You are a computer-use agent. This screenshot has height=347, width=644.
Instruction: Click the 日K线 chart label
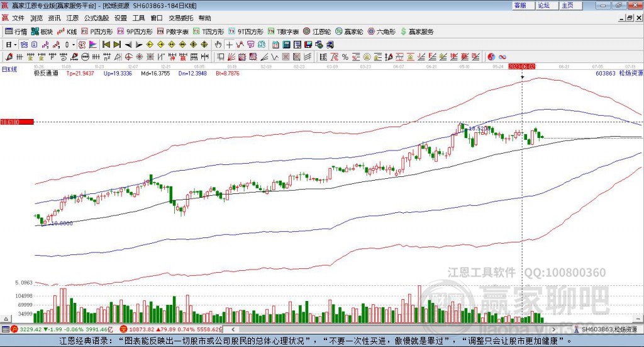click(x=9, y=69)
